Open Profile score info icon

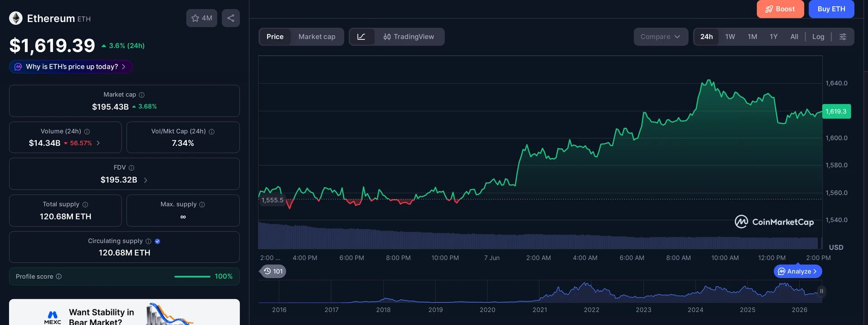pyautogui.click(x=59, y=277)
